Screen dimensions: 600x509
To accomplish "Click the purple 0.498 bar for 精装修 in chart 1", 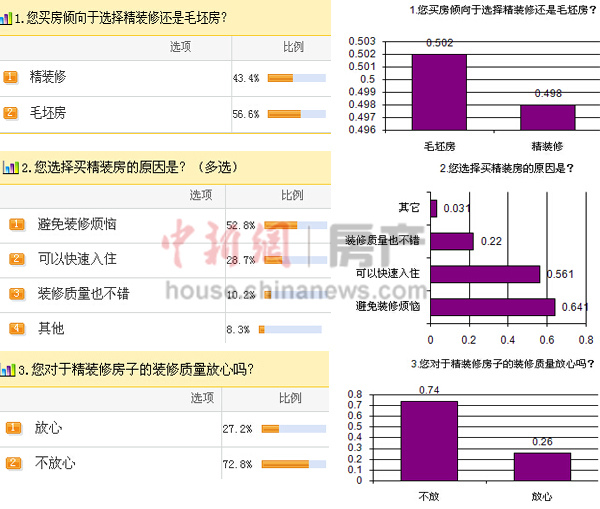I will tap(548, 117).
